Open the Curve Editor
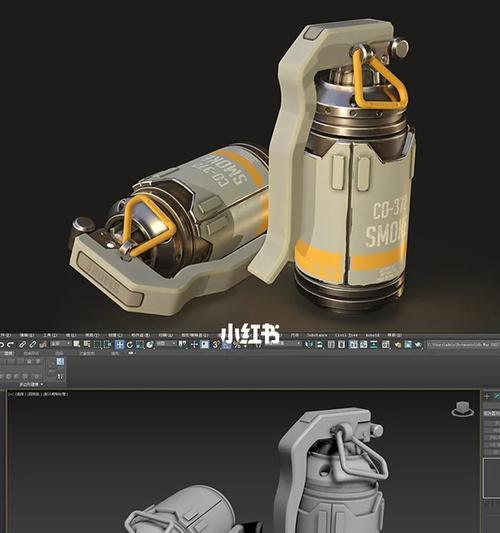 [363, 344]
